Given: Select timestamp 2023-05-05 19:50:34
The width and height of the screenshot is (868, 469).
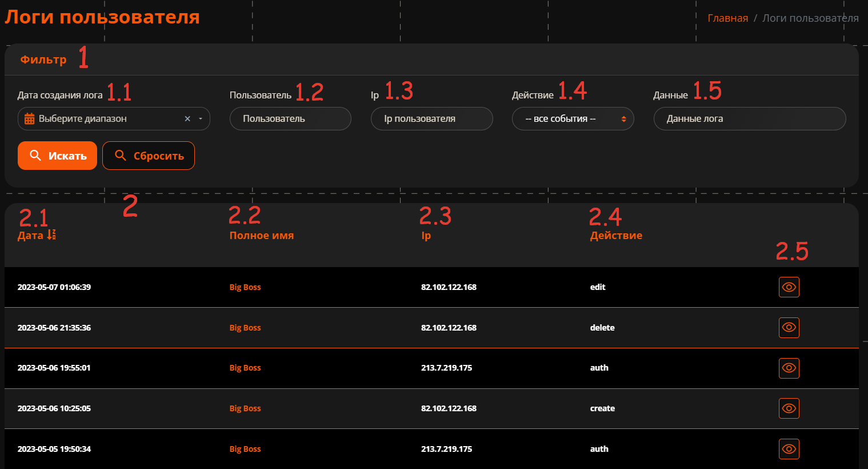Looking at the screenshot, I should pyautogui.click(x=54, y=449).
